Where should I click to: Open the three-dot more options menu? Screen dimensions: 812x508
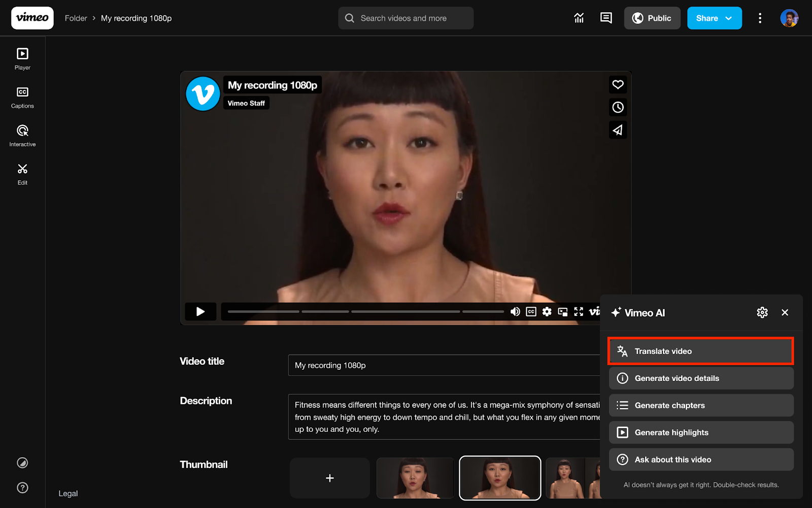[760, 18]
